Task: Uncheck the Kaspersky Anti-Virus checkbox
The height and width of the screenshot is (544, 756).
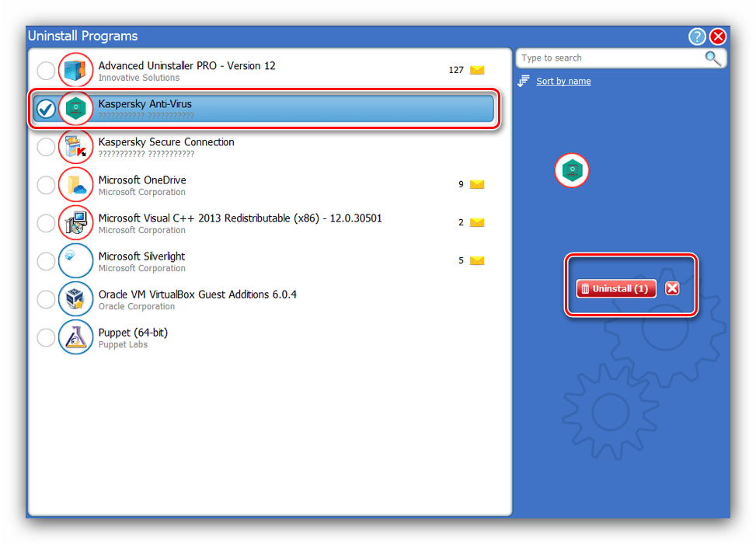Action: coord(47,110)
